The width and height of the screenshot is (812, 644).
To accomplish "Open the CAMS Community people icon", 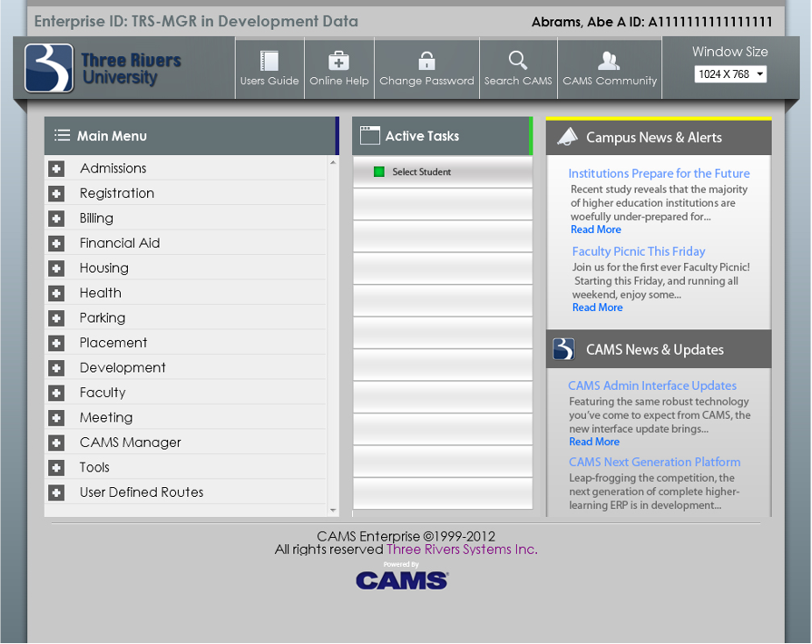I will 609,60.
